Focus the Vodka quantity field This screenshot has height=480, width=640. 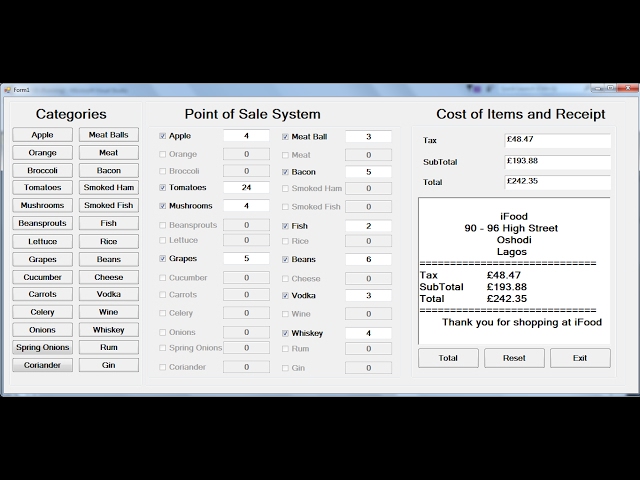(369, 296)
